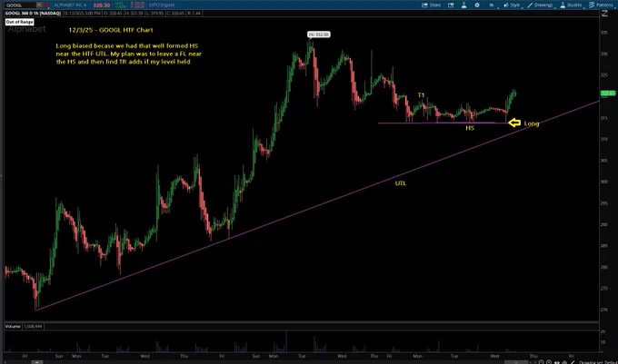The image size is (618, 364).
Task: Click the red link color indicator
Action: coord(47,5)
